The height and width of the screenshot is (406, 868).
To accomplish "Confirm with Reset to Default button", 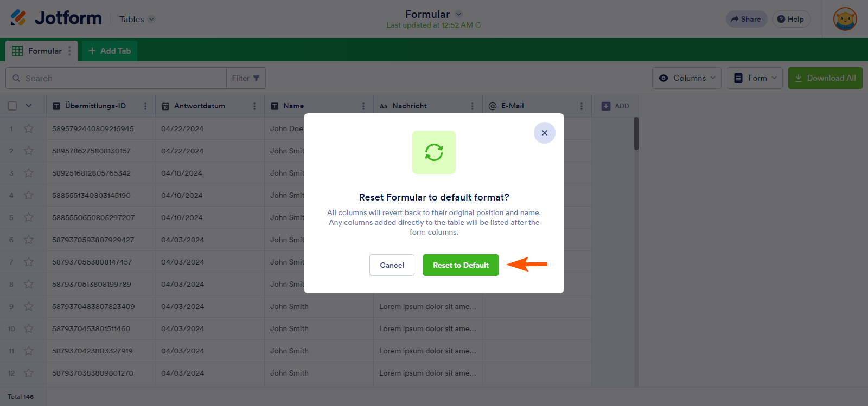I will click(461, 265).
